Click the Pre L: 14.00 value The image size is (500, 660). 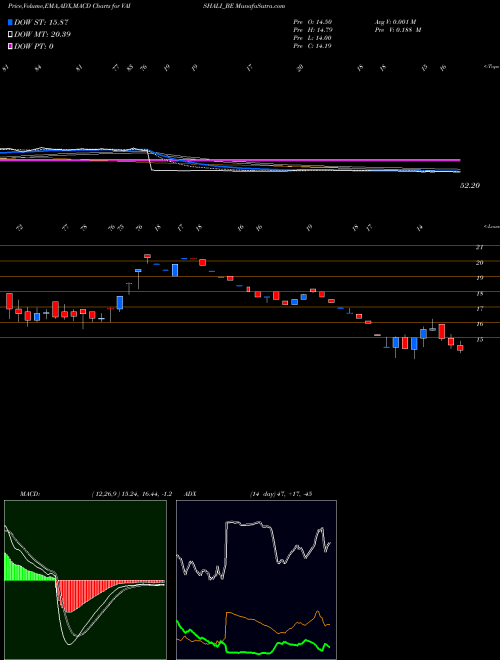(313, 38)
